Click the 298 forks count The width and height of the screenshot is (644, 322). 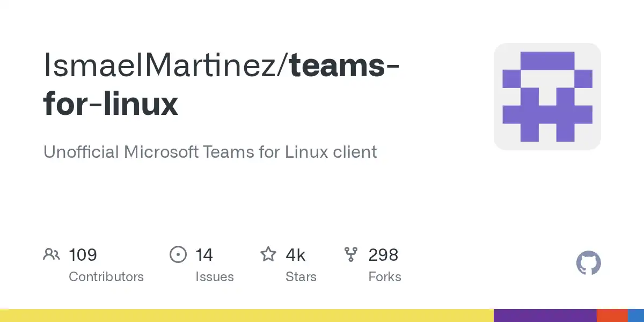383,254
